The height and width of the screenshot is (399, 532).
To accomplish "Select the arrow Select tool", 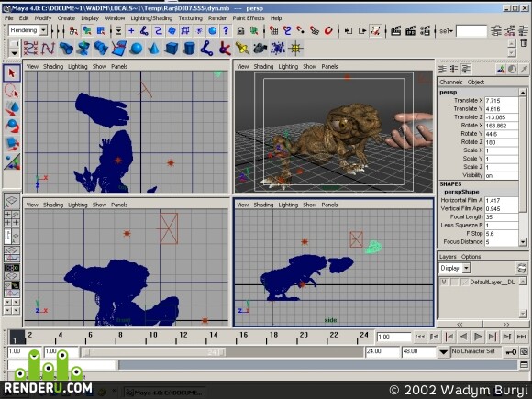I will coord(12,73).
